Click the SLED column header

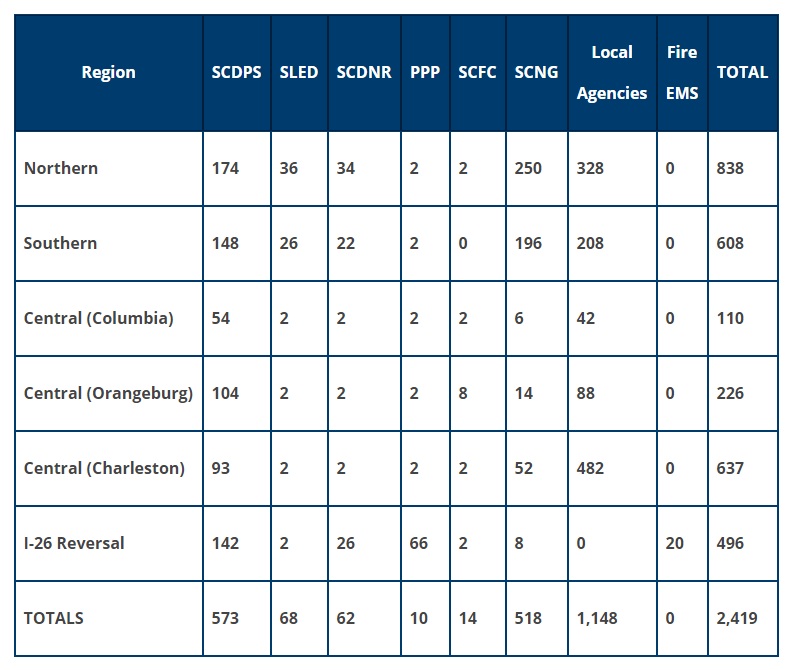pos(299,72)
